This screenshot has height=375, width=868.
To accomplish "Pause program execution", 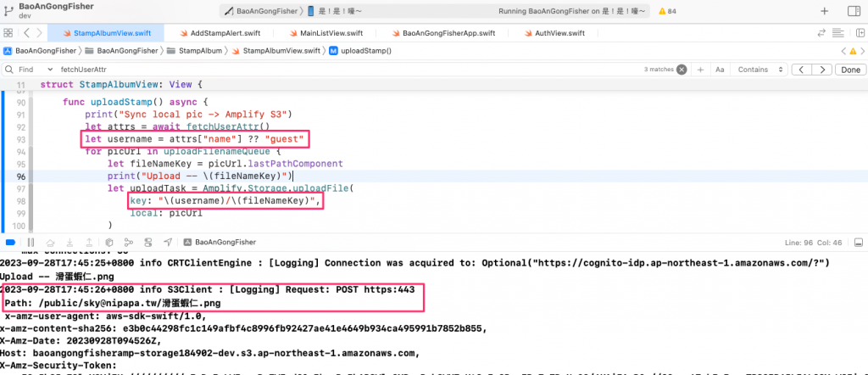I will 31,243.
